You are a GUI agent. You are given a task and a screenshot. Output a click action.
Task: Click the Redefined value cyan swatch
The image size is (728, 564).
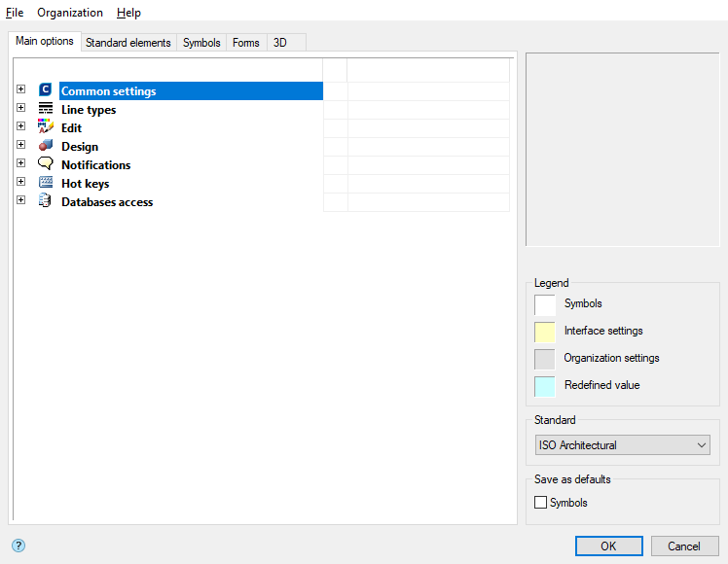pos(545,386)
